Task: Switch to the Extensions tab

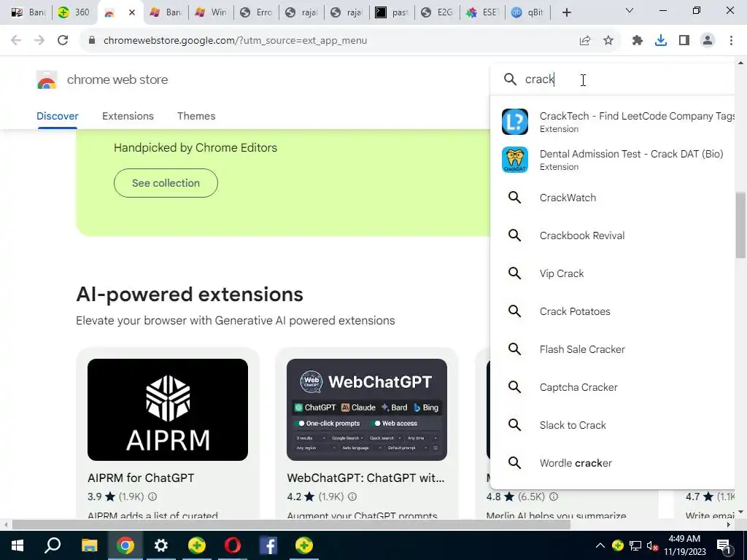Action: click(x=128, y=116)
